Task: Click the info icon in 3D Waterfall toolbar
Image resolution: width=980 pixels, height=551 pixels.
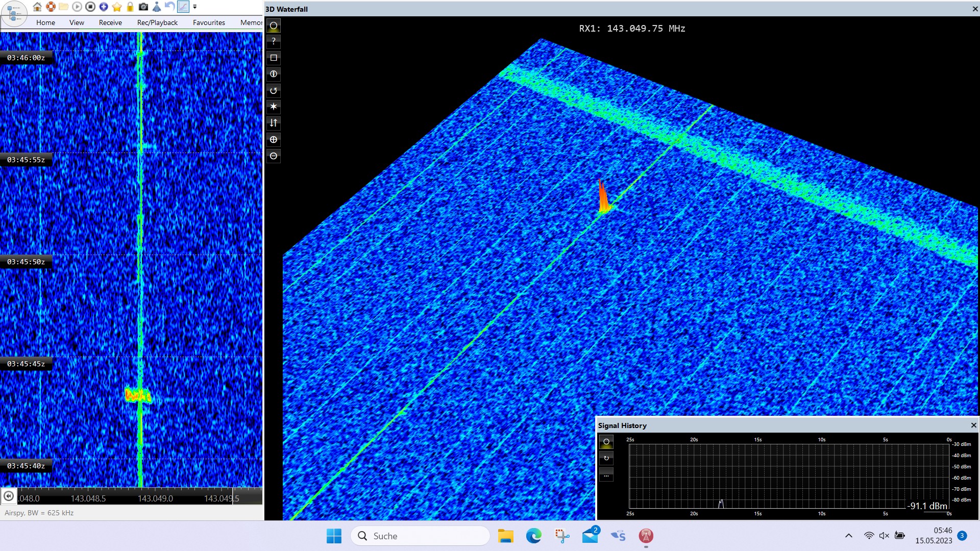Action: point(274,74)
